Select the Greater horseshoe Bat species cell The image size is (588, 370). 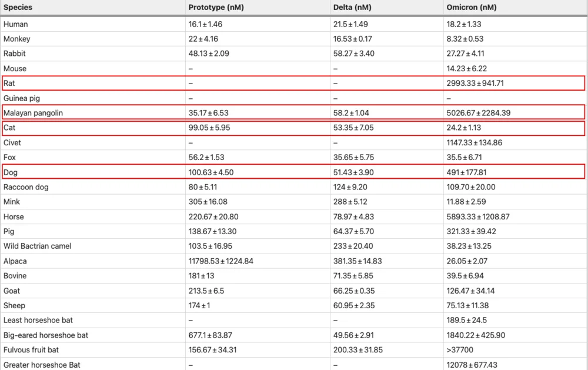tap(42, 365)
